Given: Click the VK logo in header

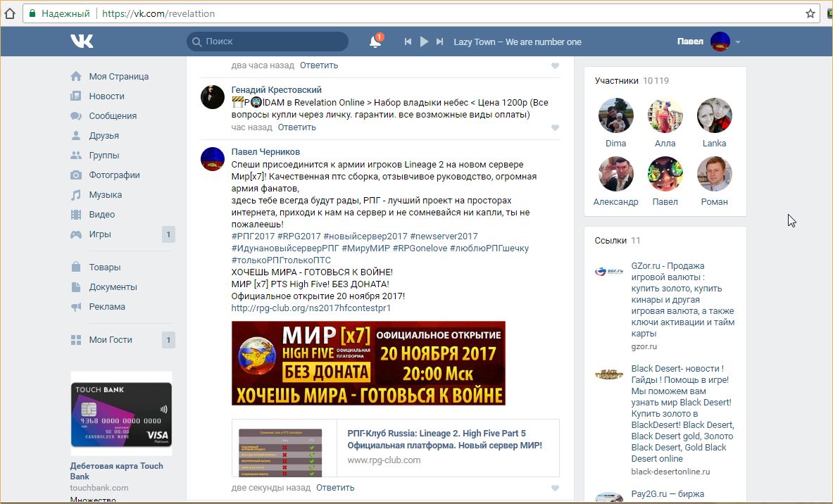Looking at the screenshot, I should pos(82,42).
